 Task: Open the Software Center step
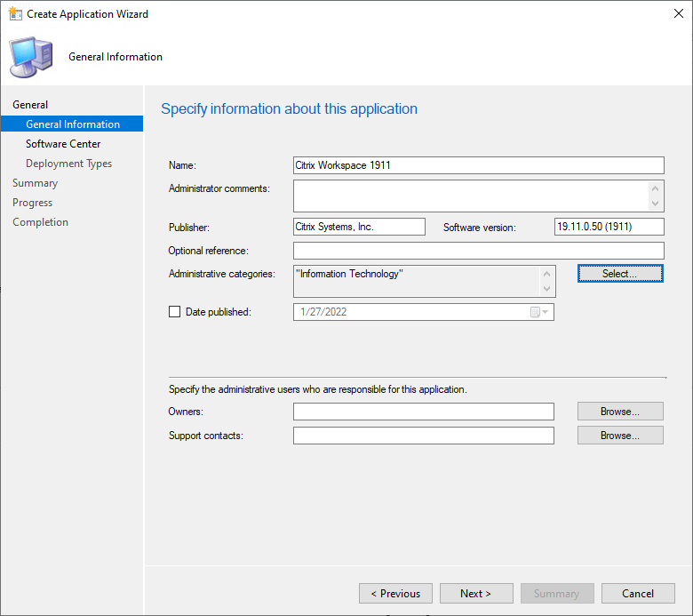tap(63, 144)
